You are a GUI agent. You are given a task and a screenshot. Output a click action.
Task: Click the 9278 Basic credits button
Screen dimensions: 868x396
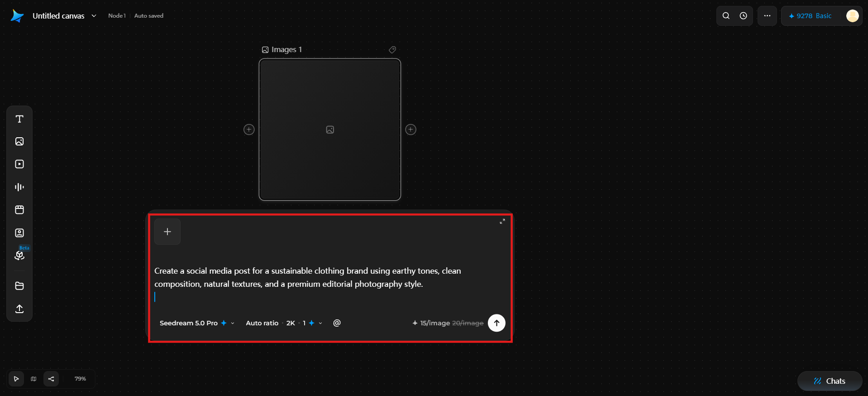pyautogui.click(x=810, y=16)
